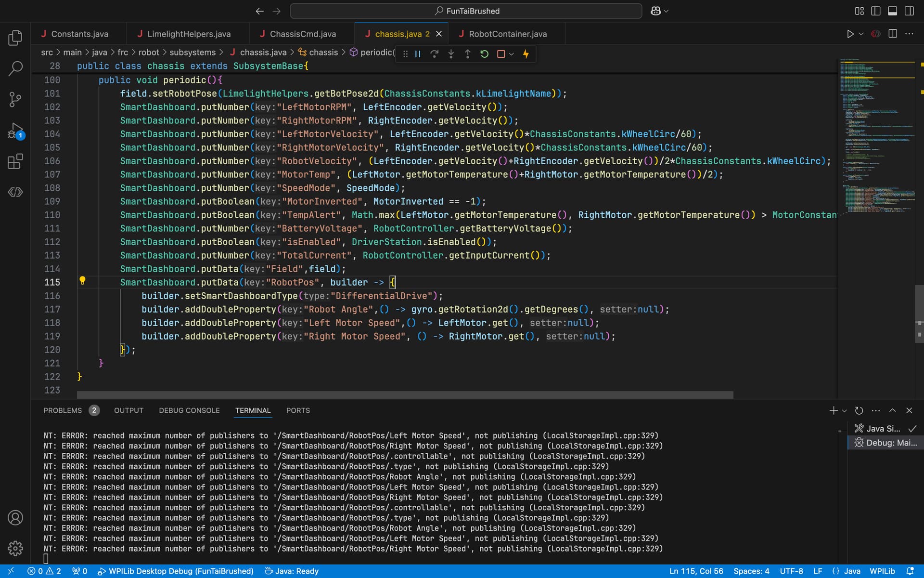Click WPILib Desktop Debug status bar item
The width and height of the screenshot is (924, 578).
176,571
